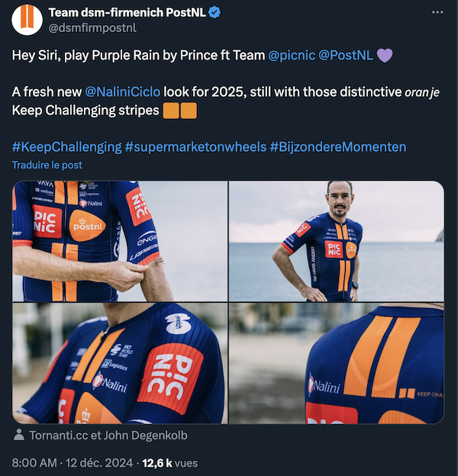Open bottom-left jersey shoulder photo
The height and width of the screenshot is (476, 458).
click(x=120, y=363)
